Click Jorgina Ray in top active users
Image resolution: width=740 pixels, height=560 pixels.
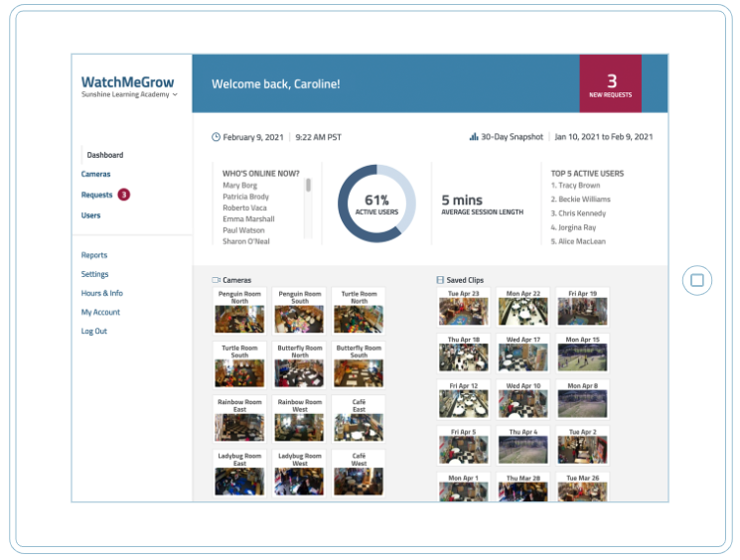573,227
